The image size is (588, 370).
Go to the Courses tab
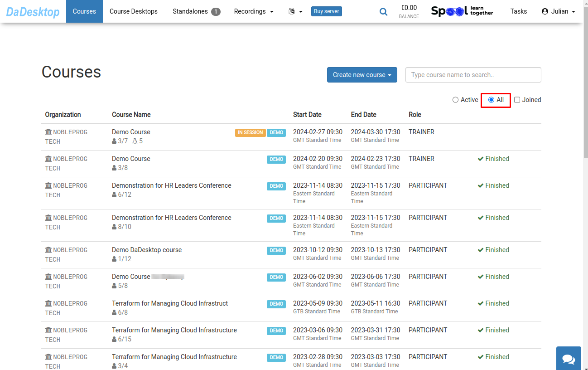(x=84, y=11)
